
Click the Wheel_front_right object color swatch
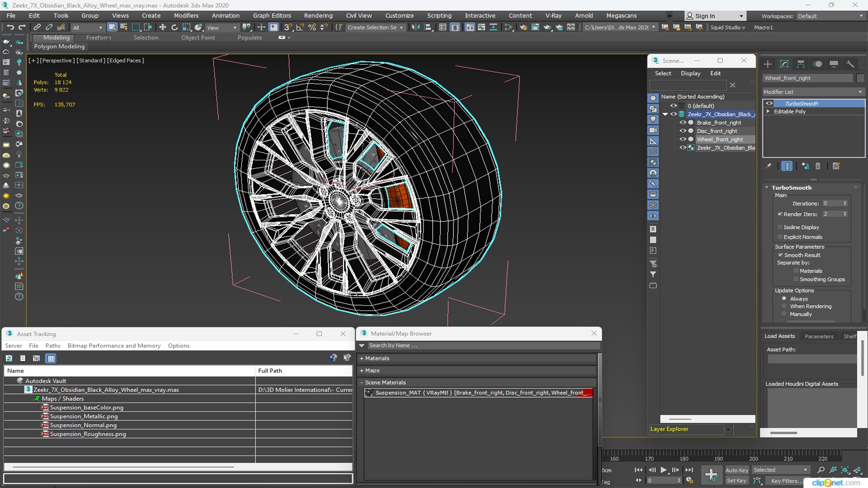coord(860,78)
